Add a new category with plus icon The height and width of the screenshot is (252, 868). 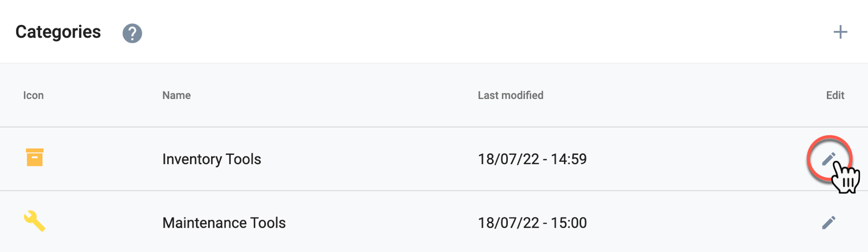pos(840,32)
